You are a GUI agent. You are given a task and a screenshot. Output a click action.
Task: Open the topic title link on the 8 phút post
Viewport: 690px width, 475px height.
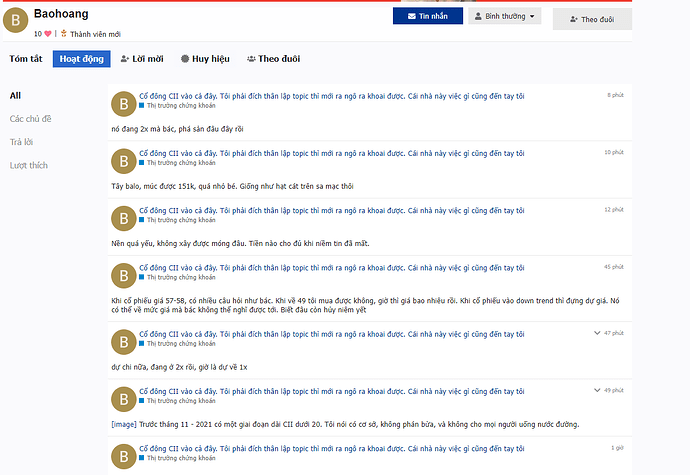(x=332, y=96)
